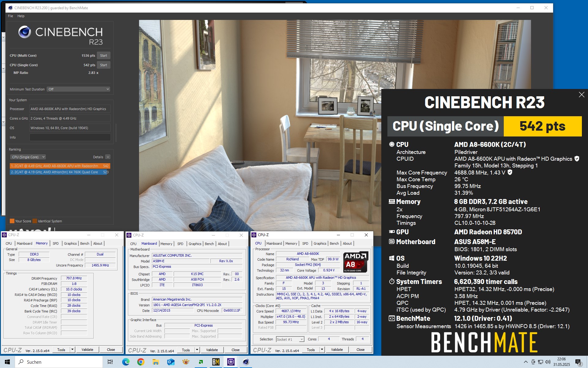Open Graphics tab in Mainboard CPU-Z window
The width and height of the screenshot is (588, 368).
pos(195,244)
